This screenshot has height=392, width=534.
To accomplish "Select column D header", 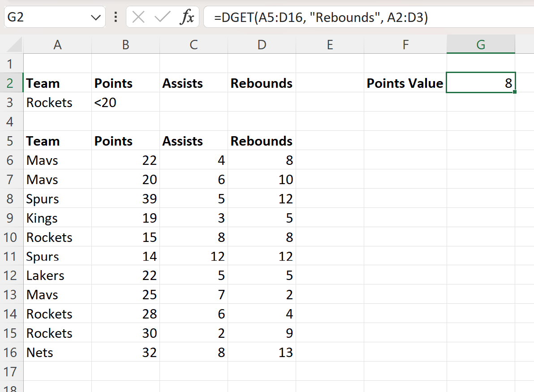I will [x=262, y=45].
